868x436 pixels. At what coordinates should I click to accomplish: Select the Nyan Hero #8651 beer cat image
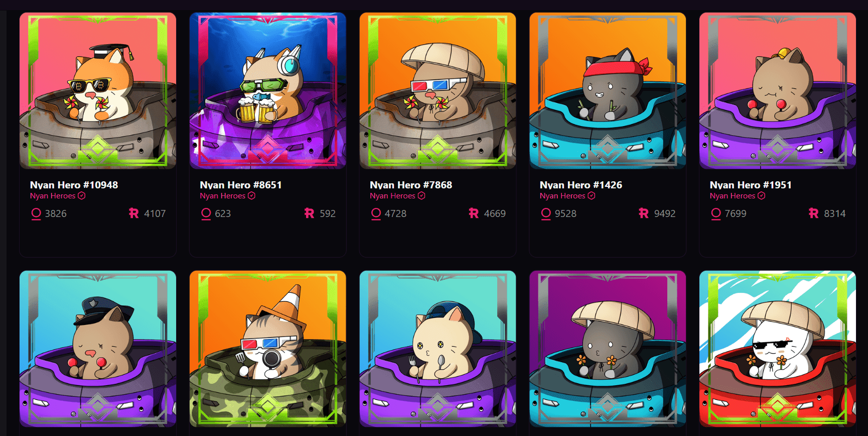pos(268,91)
